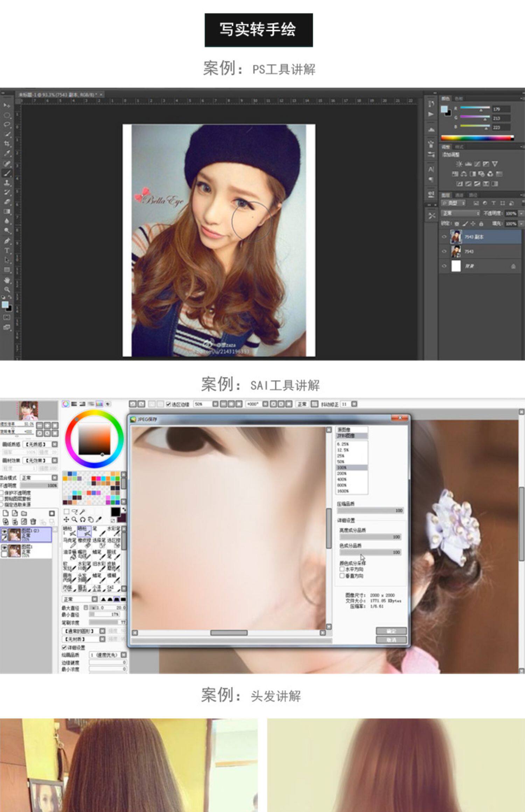Show the color wheel panel in SAI
525x812 pixels.
click(65, 404)
